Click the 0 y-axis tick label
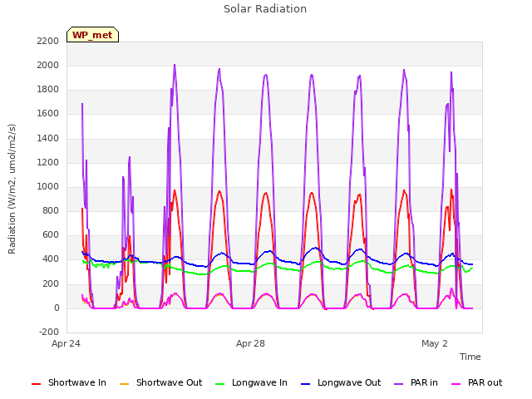Viewport: 532px width, 399px height. pyautogui.click(x=57, y=308)
